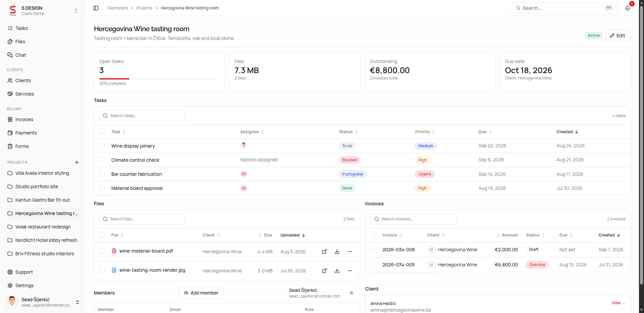Check the Bar counter fabrication task
This screenshot has width=644, height=313.
(x=102, y=173)
